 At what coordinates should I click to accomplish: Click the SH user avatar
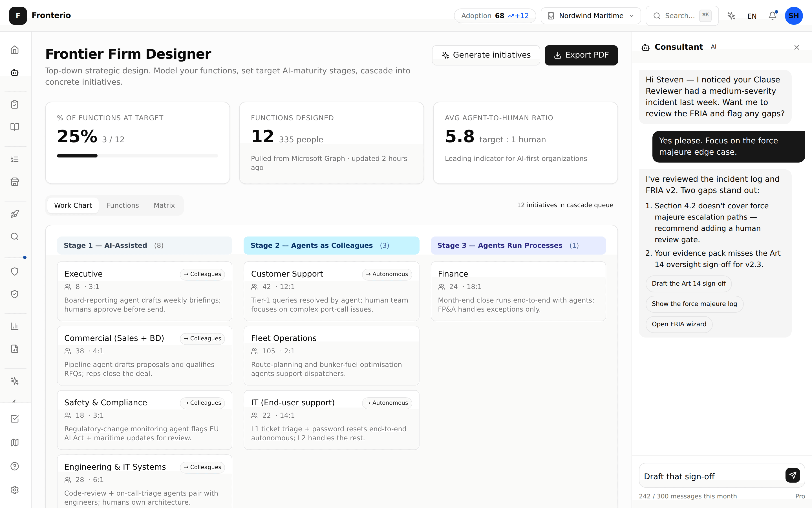click(x=794, y=16)
